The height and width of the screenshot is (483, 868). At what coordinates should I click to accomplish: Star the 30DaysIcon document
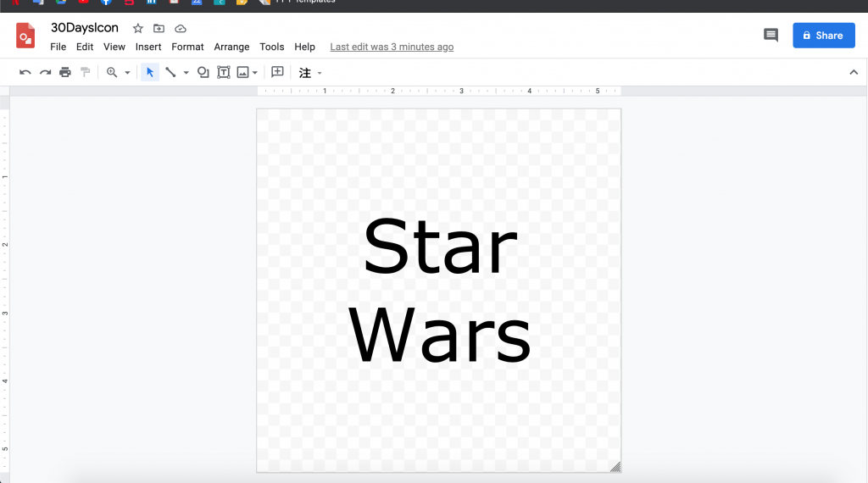click(x=138, y=28)
